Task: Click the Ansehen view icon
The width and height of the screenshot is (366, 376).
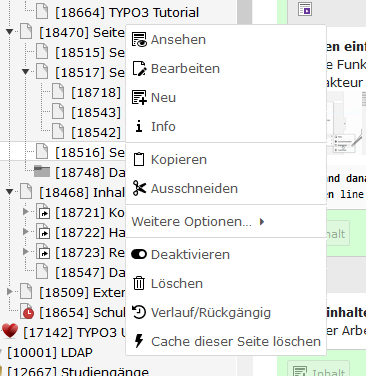Action: pyautogui.click(x=139, y=40)
